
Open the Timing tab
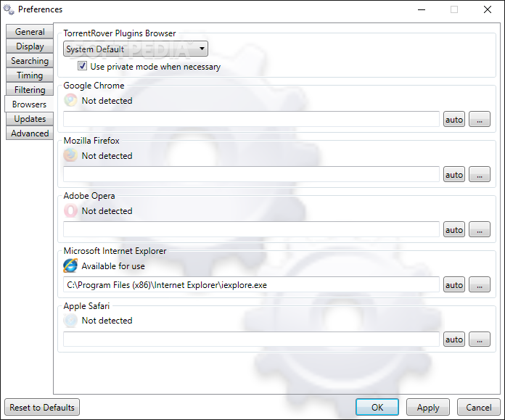click(x=30, y=75)
